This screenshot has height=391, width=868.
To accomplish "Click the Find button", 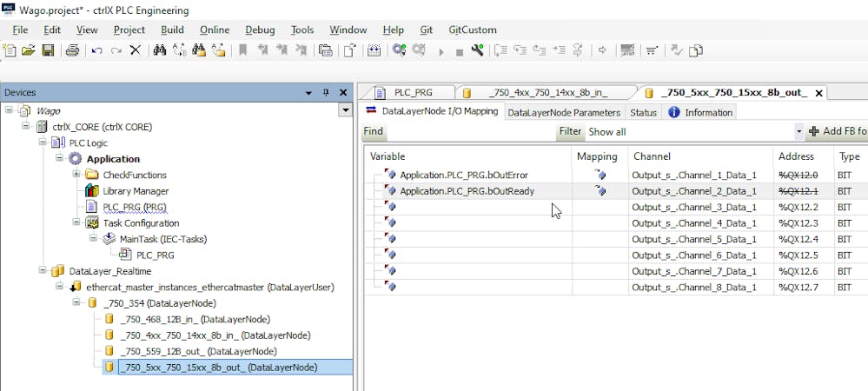I will coord(373,132).
